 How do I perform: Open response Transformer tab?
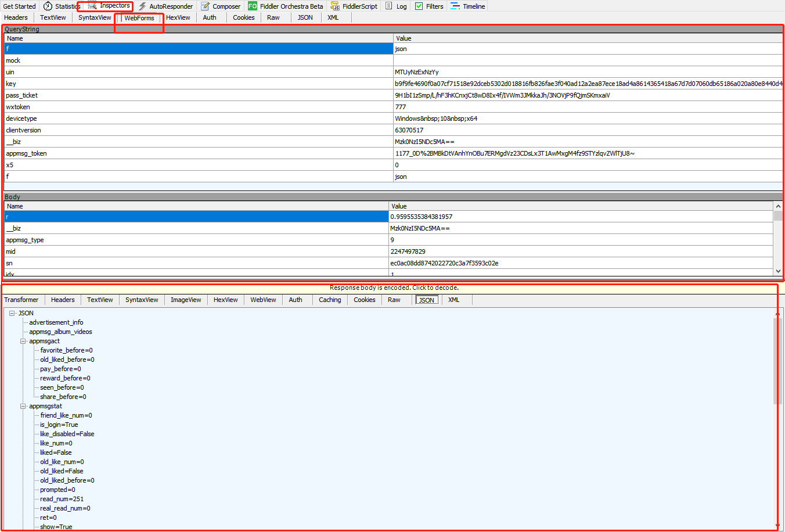pyautogui.click(x=21, y=300)
